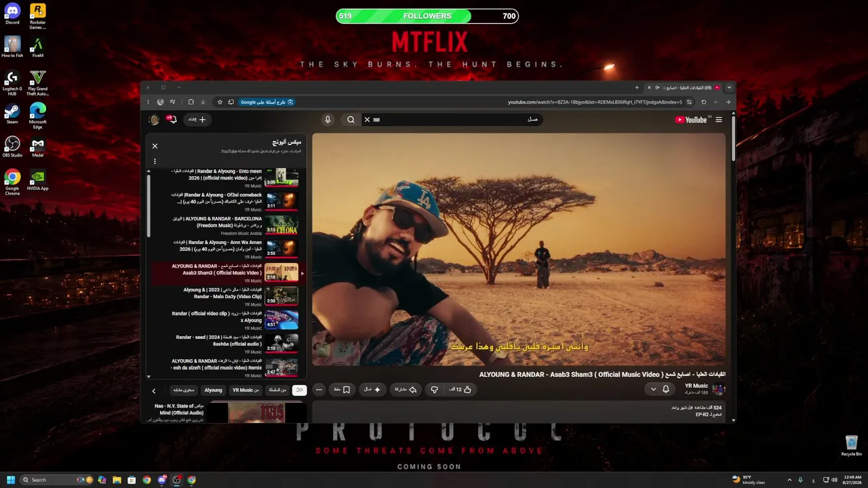Open Chrome profile avatar
Image resolution: width=868 pixels, height=488 pixels.
[x=160, y=102]
